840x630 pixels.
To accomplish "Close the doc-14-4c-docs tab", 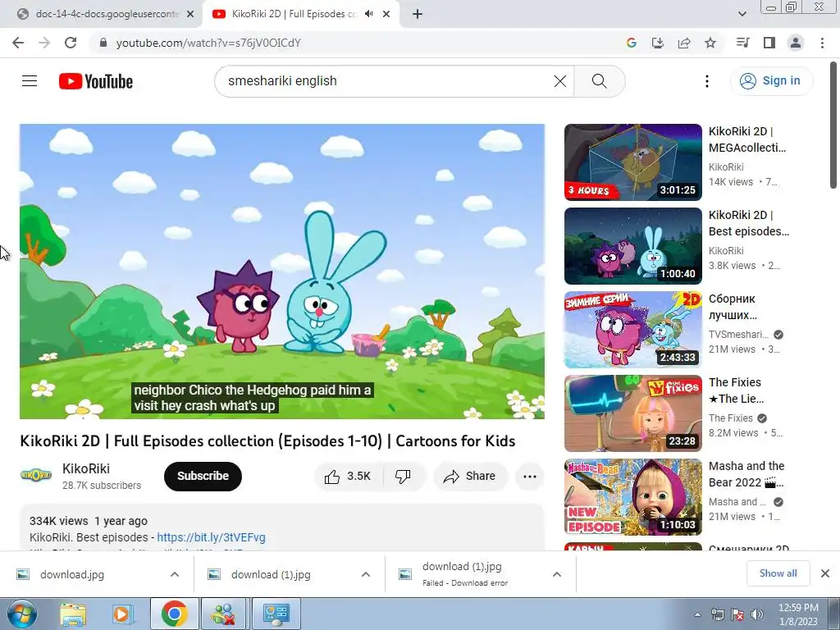I will tap(190, 15).
